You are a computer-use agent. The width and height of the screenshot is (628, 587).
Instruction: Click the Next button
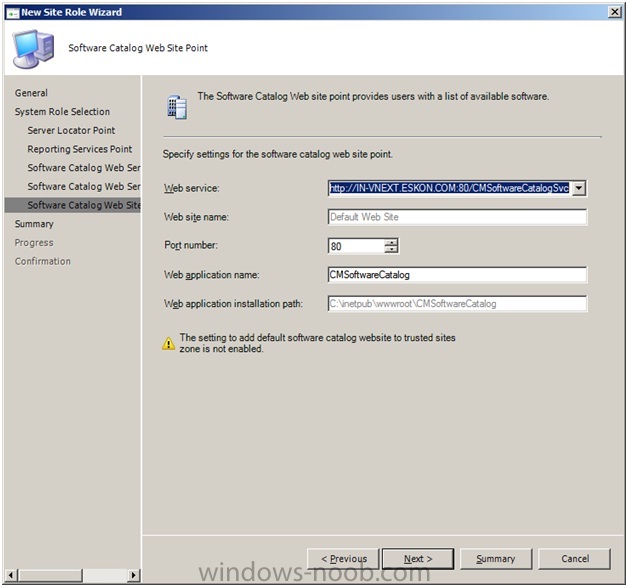pos(418,559)
